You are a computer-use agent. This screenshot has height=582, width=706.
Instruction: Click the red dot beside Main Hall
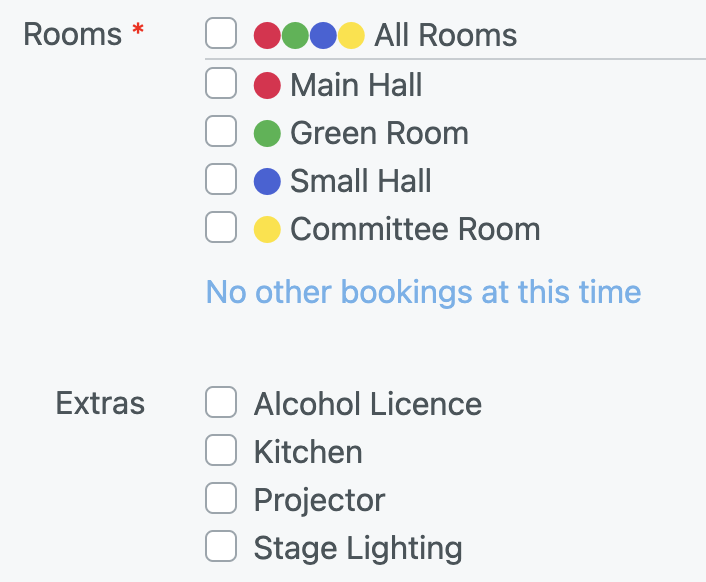[267, 85]
